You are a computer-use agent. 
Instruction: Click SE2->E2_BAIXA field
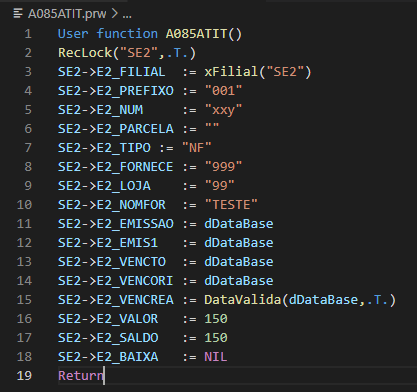[x=108, y=357]
